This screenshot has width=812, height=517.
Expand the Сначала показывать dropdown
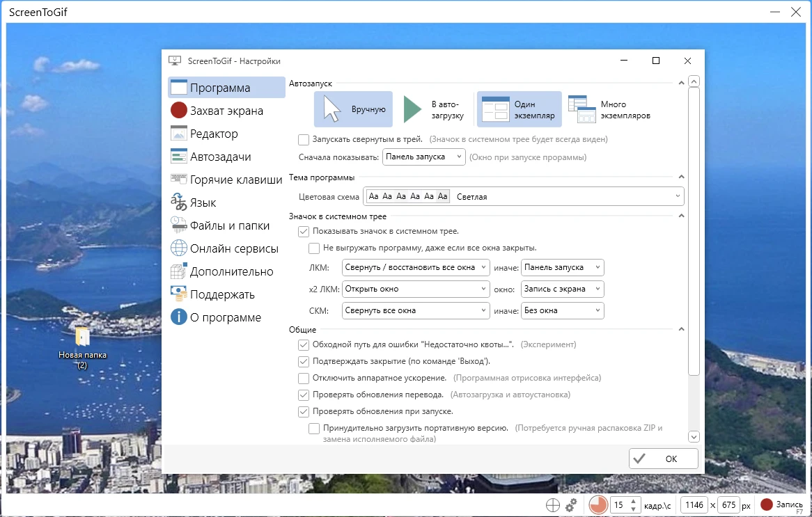click(x=423, y=157)
